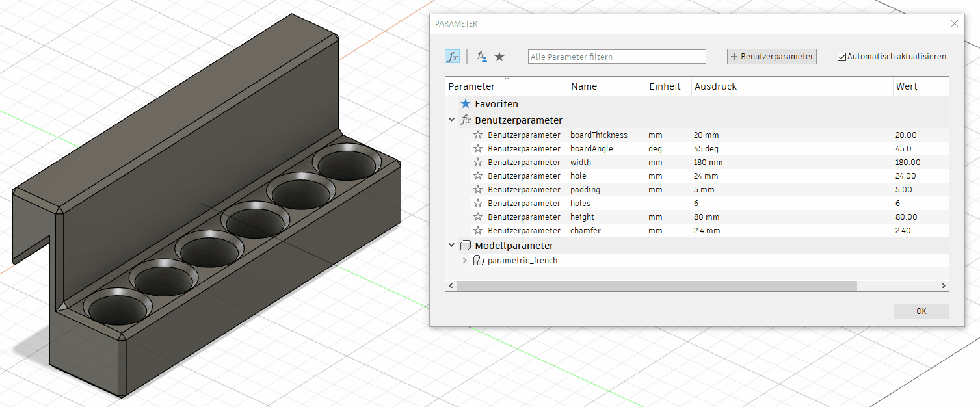The image size is (980, 407).
Task: Close the PARAMETER dialog
Action: point(955,23)
